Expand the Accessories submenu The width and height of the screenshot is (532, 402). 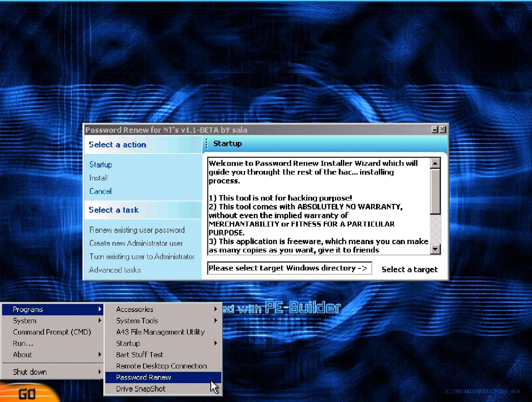[x=134, y=309]
